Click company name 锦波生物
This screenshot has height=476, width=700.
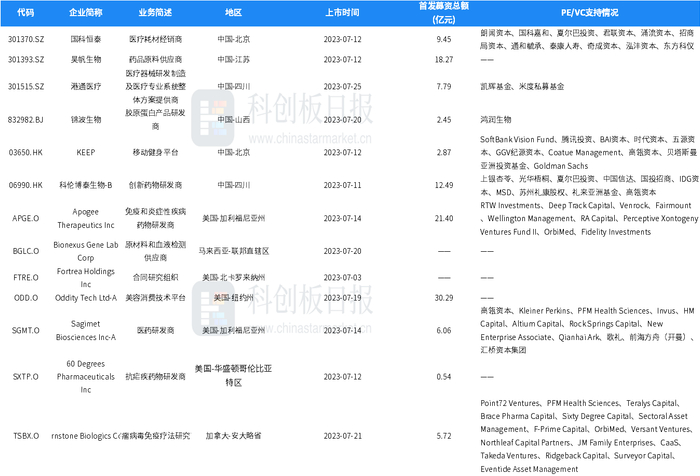coord(86,120)
